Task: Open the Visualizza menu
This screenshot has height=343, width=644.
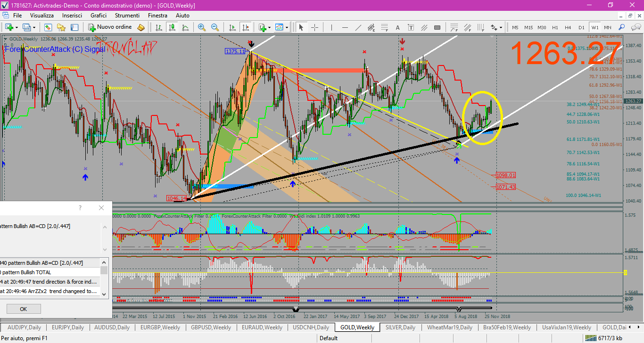Action: [42, 16]
